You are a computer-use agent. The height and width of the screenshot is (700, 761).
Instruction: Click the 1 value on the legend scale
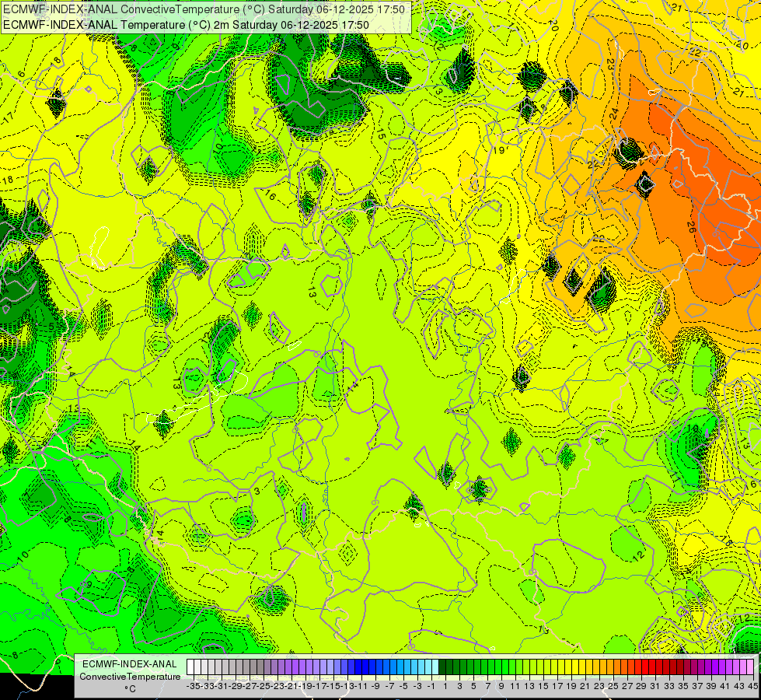click(445, 686)
